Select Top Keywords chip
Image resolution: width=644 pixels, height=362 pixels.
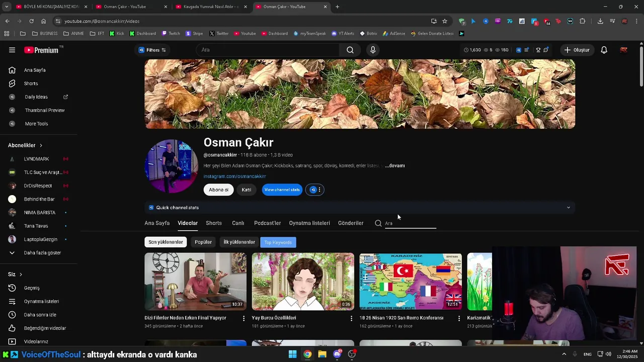278,242
